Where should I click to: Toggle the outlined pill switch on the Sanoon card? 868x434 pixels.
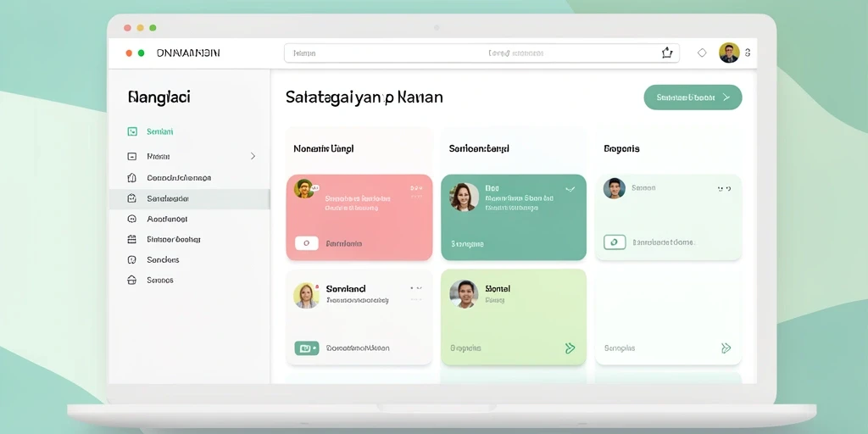click(x=615, y=242)
